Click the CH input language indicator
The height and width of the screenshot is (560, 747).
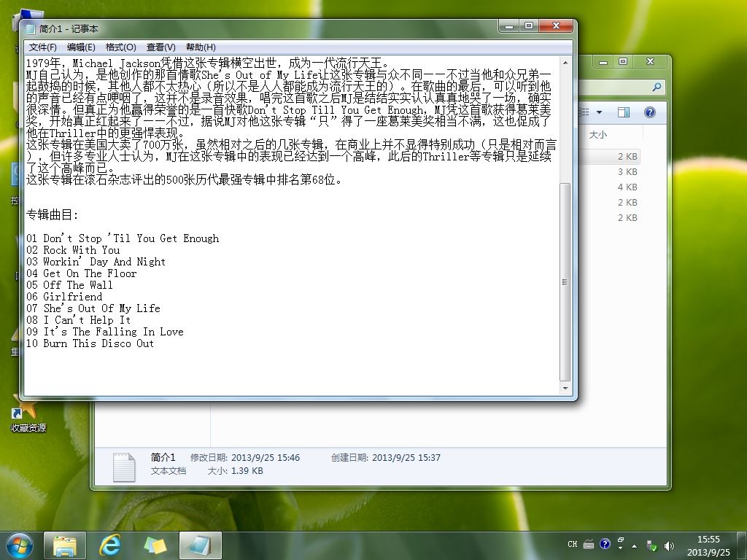point(573,544)
